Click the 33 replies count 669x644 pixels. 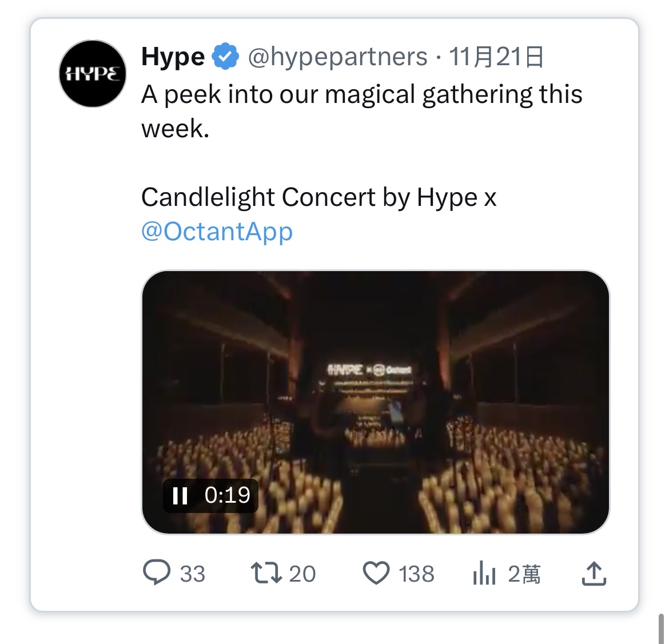click(x=193, y=574)
